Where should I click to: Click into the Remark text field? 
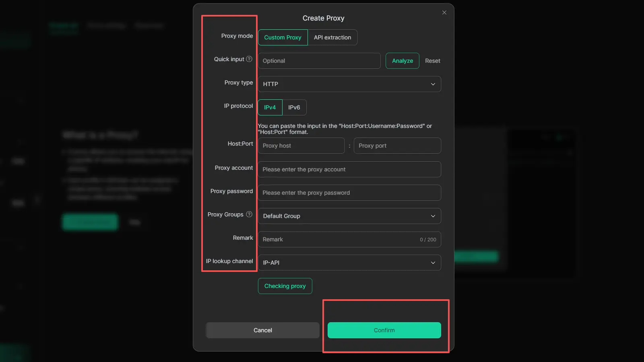pyautogui.click(x=338, y=239)
